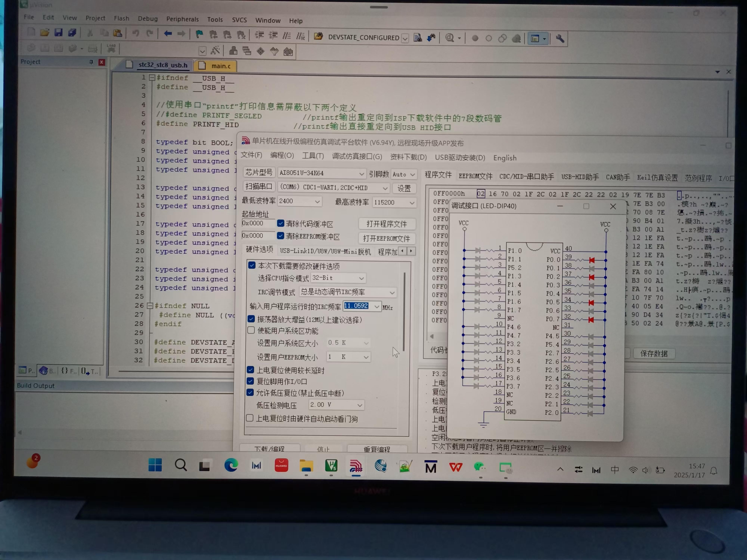Click the 芯片型号 button
The height and width of the screenshot is (560, 747).
pos(259,172)
